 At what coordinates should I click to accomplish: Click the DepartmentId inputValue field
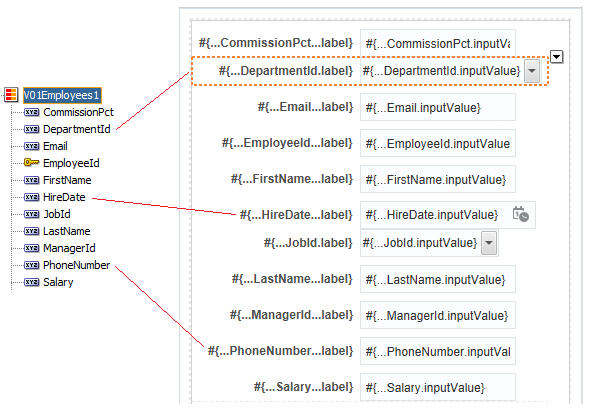point(441,71)
